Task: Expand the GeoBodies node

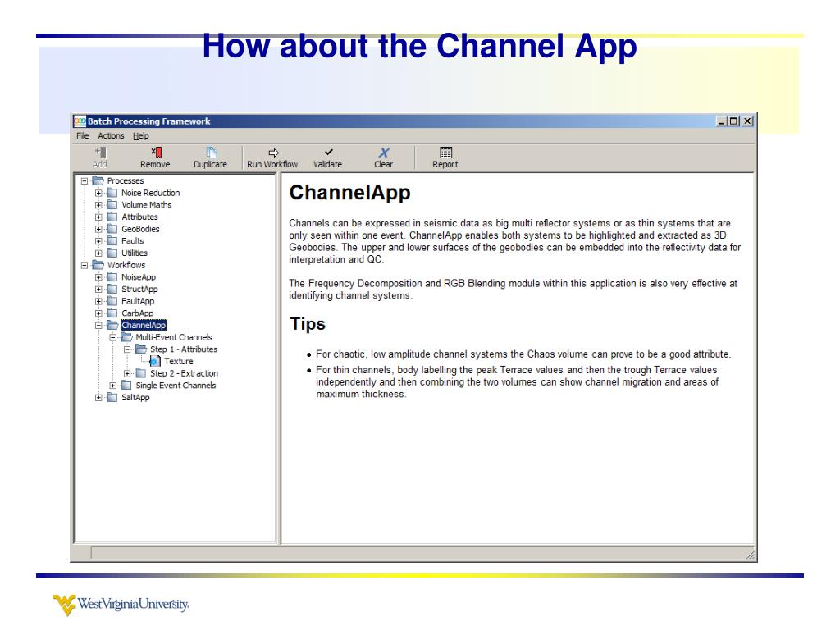Action: tap(98, 230)
